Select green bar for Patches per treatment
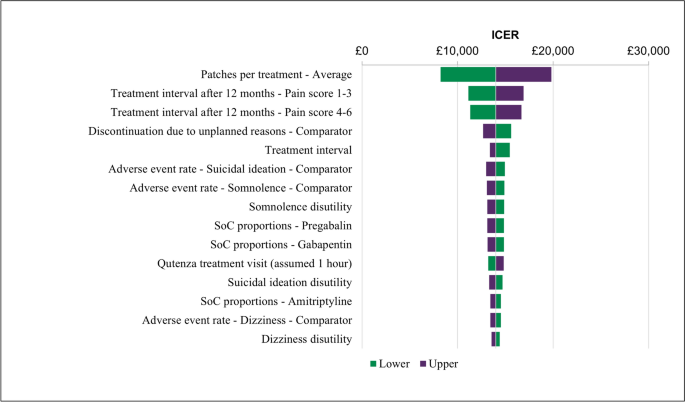The image size is (685, 402). tap(467, 74)
